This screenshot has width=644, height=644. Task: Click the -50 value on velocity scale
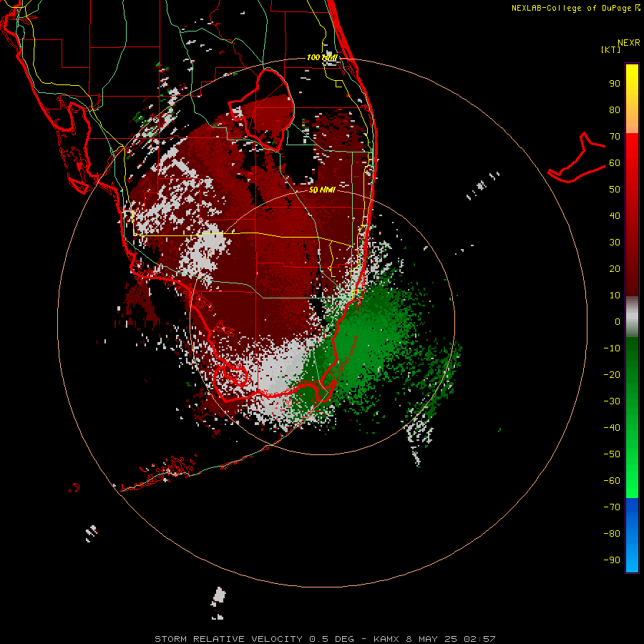612,454
